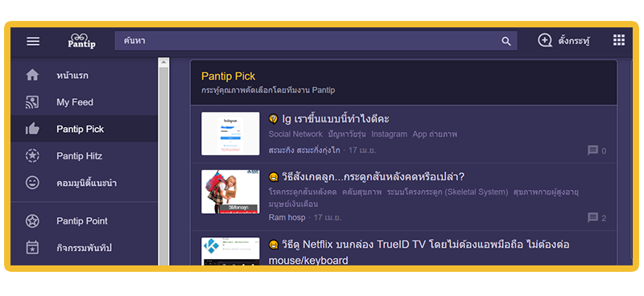
Task: Click the thumbs-up icon for Pantip Pick
Action: (32, 129)
